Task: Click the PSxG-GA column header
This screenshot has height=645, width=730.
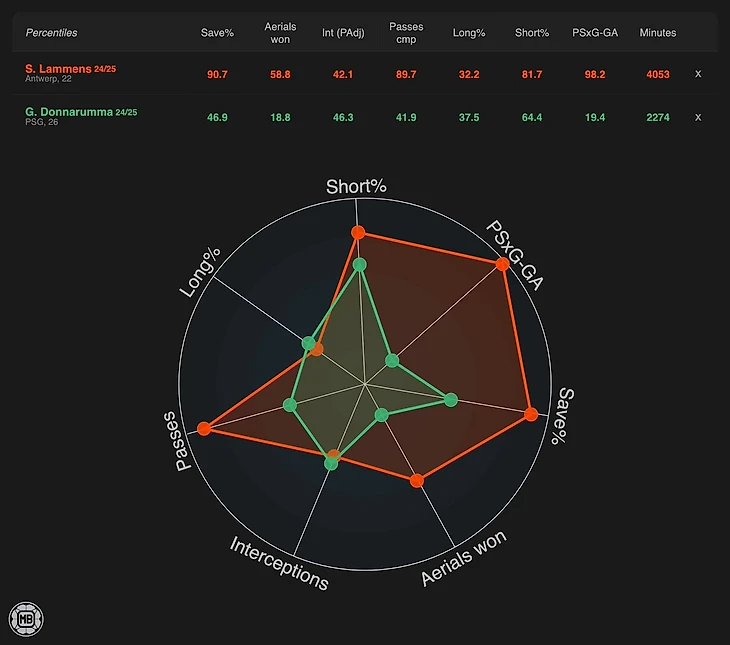Action: point(595,33)
